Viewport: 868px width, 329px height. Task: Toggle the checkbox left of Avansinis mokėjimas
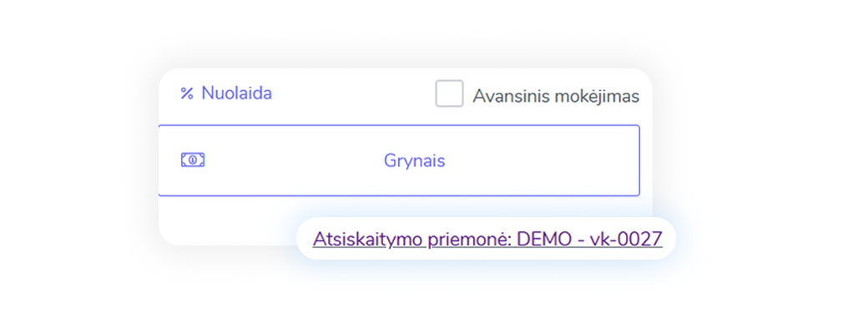point(449,94)
